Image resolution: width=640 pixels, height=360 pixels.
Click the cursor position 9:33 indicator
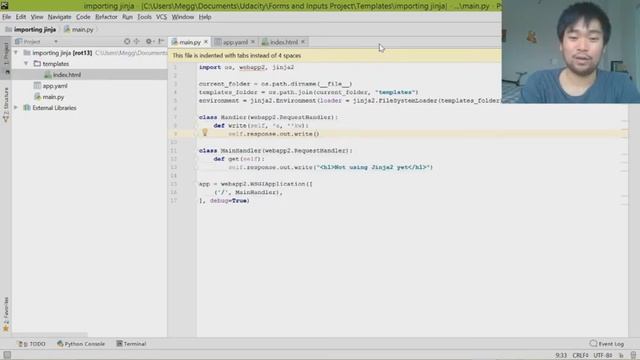[561, 356]
